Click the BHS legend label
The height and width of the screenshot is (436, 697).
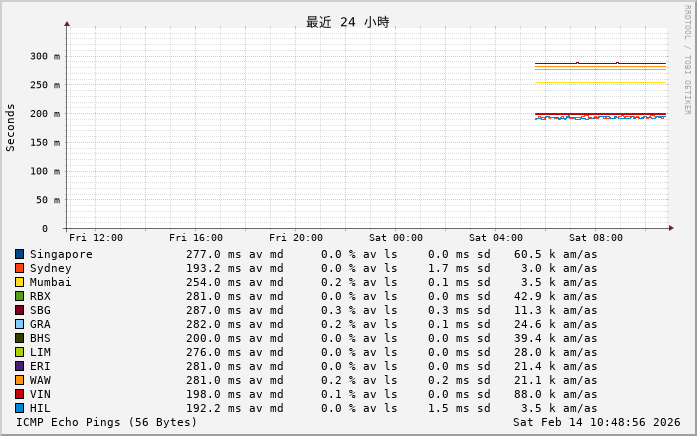40,338
